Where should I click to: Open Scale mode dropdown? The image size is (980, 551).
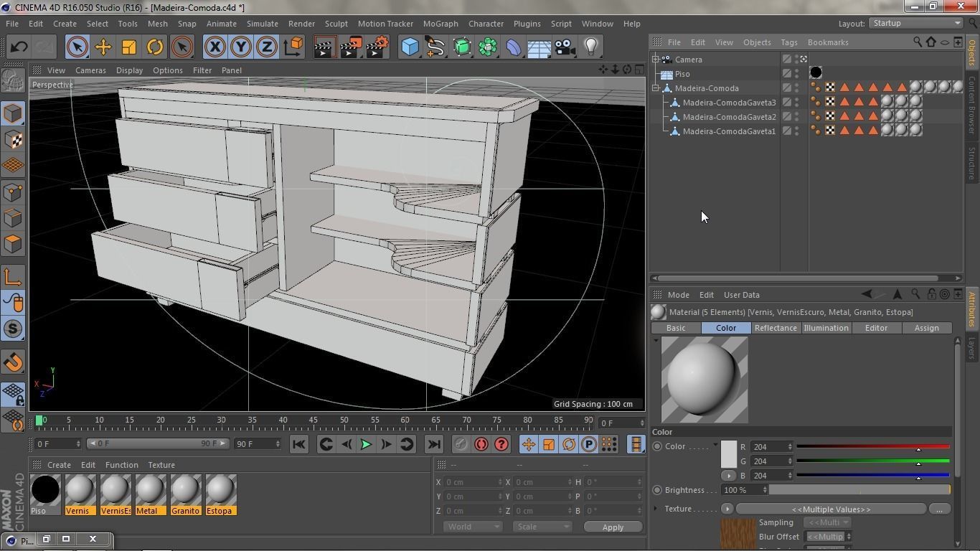coord(541,527)
